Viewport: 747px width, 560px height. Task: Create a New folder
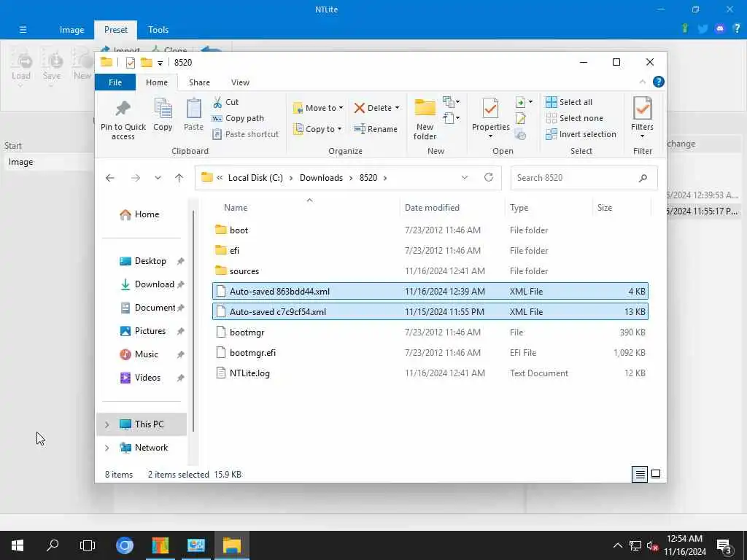pyautogui.click(x=425, y=119)
